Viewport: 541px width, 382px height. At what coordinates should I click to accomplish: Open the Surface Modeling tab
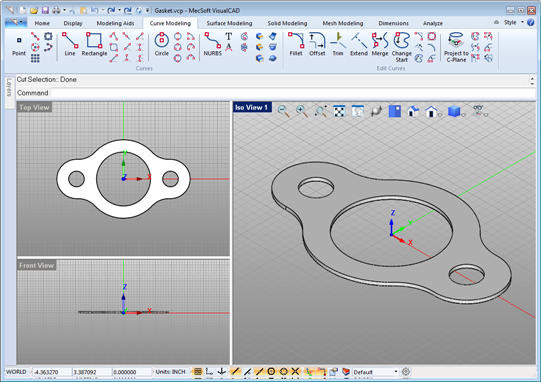point(229,23)
